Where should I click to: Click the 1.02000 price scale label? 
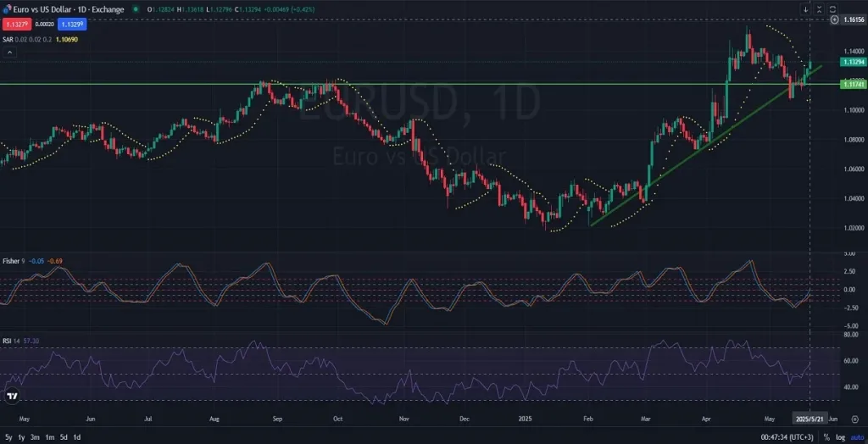point(853,228)
